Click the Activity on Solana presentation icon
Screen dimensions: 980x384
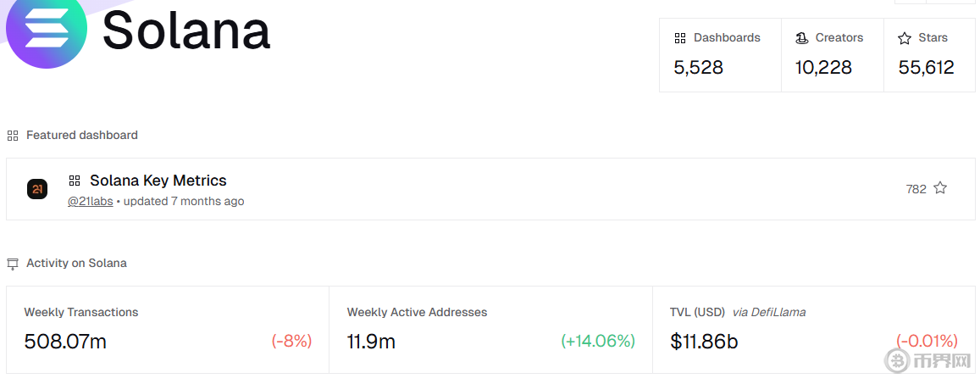click(x=13, y=264)
